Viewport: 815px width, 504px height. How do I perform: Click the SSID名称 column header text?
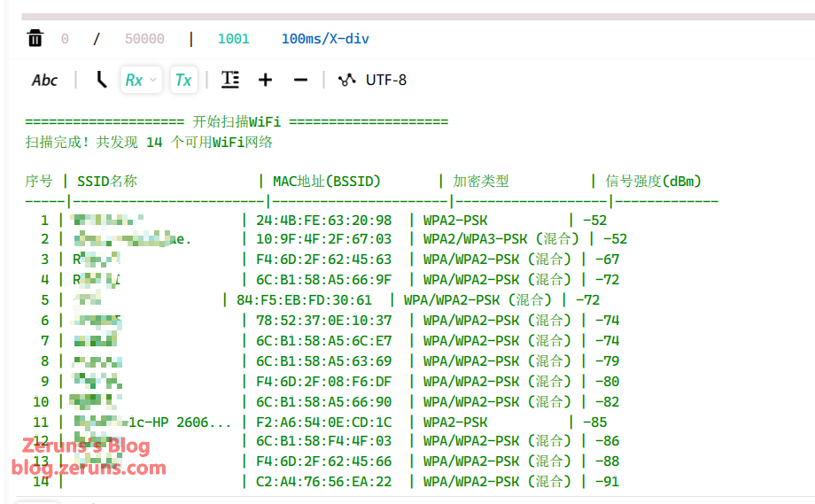pos(107,182)
